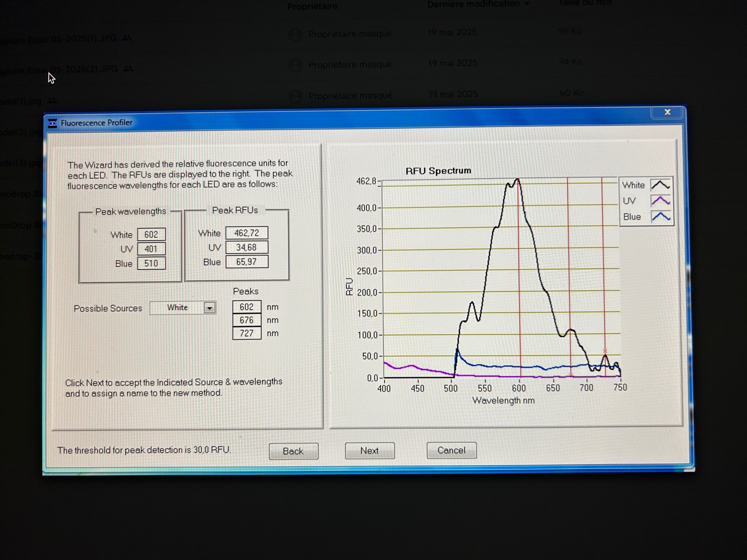This screenshot has height=560, width=747.
Task: Click the first Peaks field showing 602 nm
Action: point(246,307)
